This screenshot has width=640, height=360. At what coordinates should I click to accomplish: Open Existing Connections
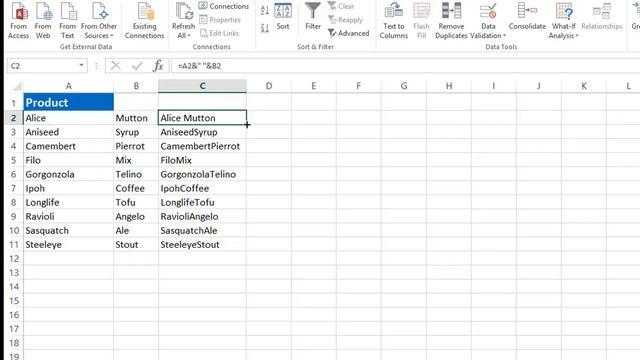[144, 20]
